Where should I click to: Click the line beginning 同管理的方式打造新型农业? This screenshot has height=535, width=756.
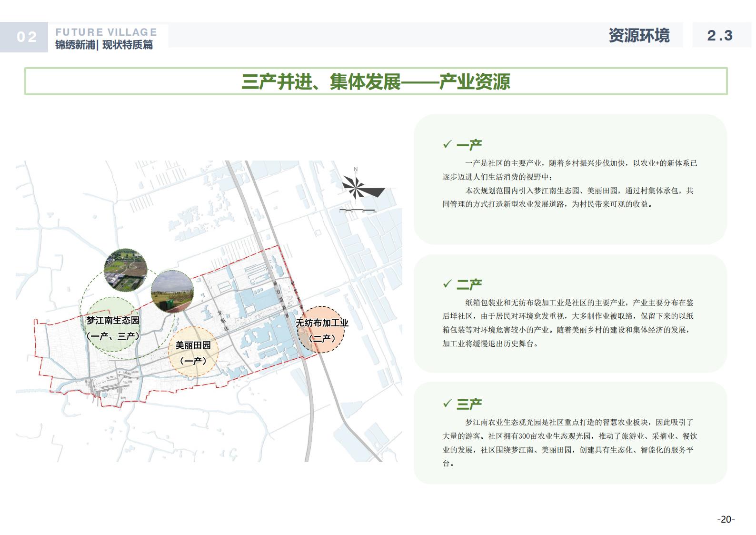(x=547, y=204)
